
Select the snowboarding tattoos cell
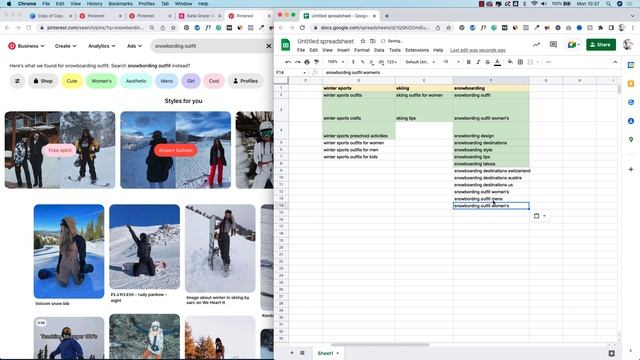(491, 164)
